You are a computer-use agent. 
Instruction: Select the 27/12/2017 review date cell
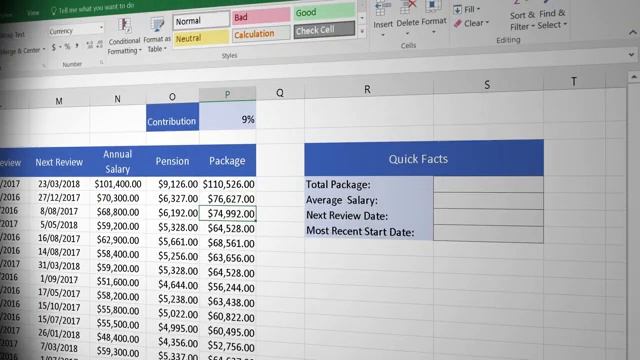pyautogui.click(x=59, y=198)
